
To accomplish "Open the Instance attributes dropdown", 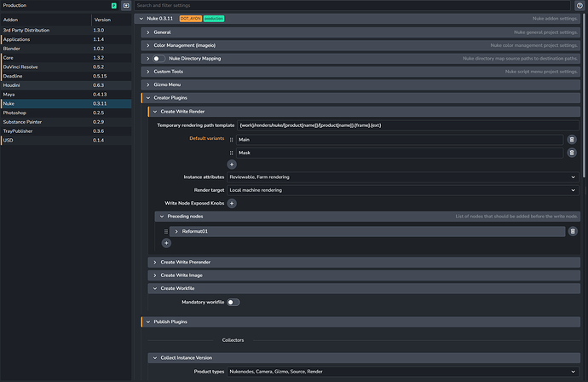I will (402, 177).
